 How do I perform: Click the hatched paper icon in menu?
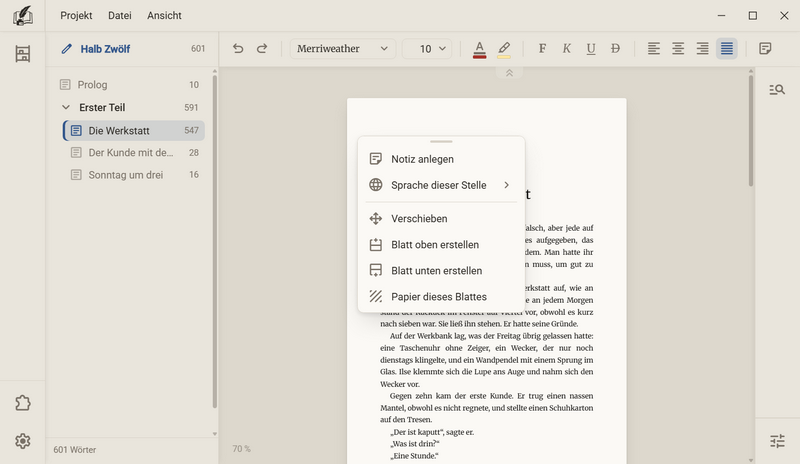tap(376, 297)
